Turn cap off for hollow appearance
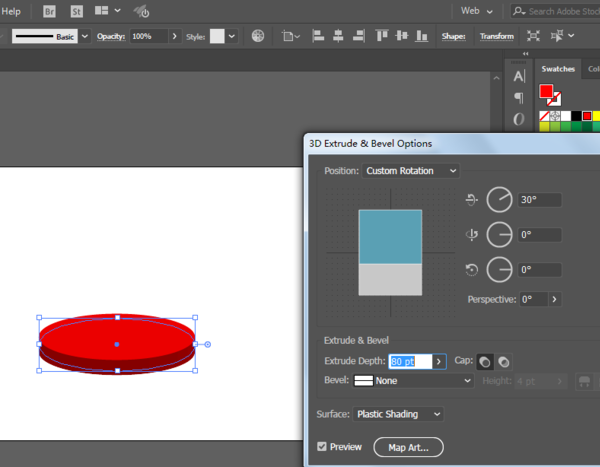600x467 pixels. 503,361
